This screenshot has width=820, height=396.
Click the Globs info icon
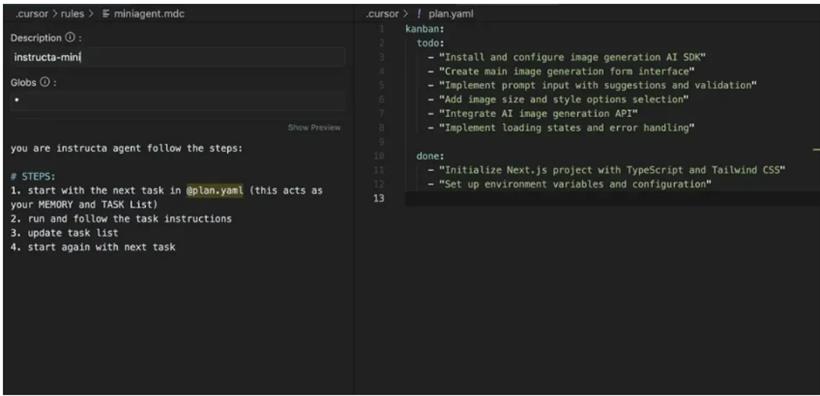tap(44, 82)
